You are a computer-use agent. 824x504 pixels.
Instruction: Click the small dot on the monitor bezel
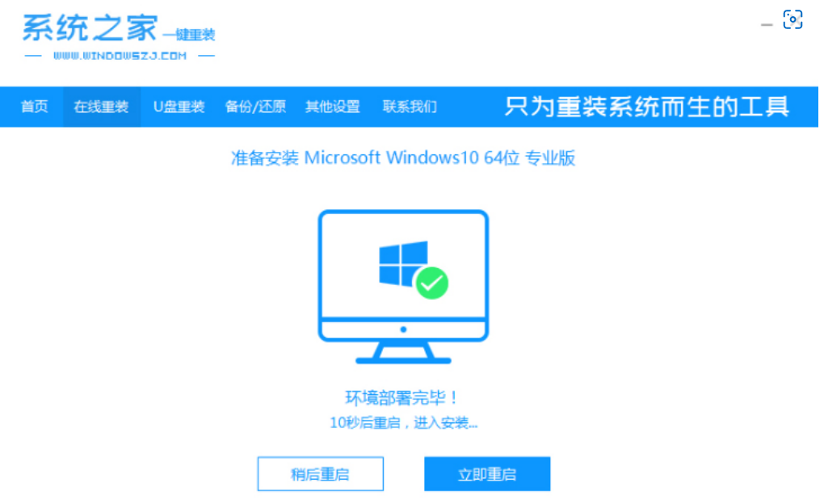(403, 330)
